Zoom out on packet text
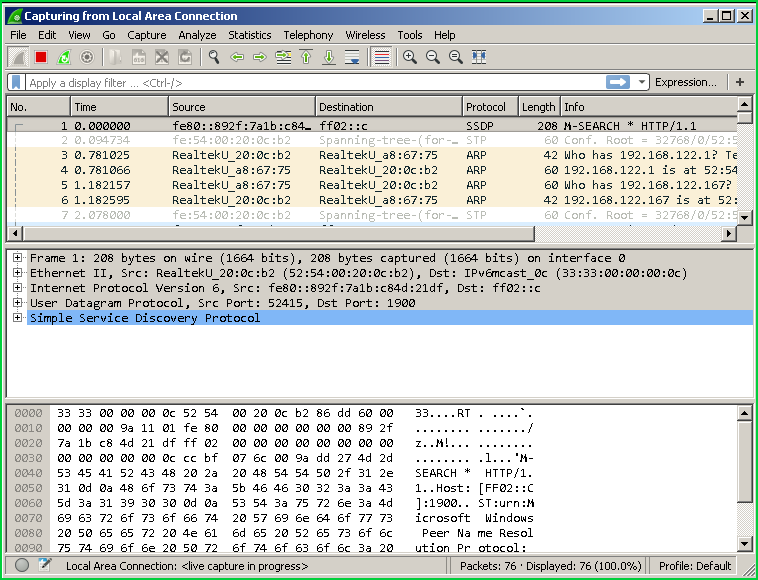 [433, 58]
